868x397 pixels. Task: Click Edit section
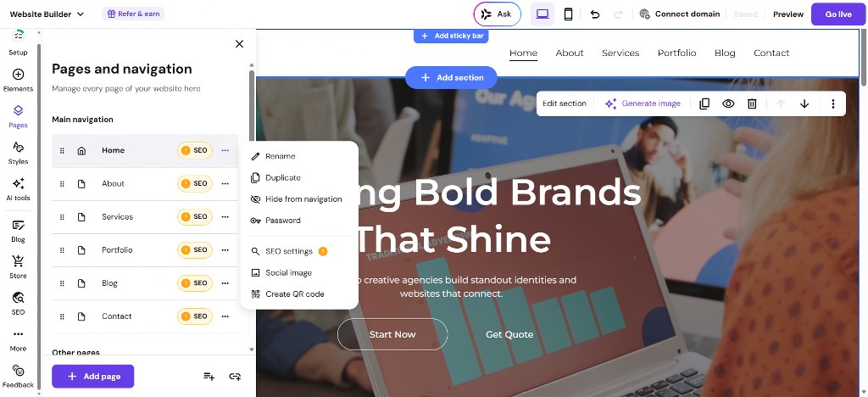[x=564, y=103]
